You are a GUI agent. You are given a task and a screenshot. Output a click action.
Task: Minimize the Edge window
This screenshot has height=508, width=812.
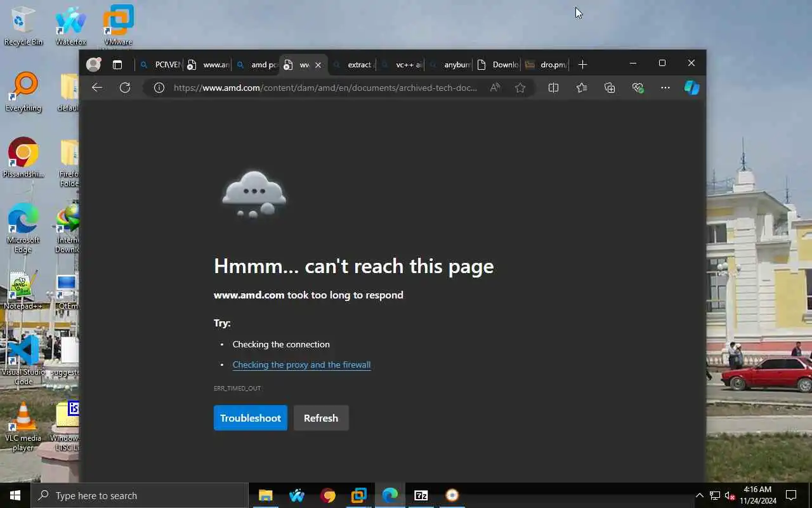click(x=632, y=63)
